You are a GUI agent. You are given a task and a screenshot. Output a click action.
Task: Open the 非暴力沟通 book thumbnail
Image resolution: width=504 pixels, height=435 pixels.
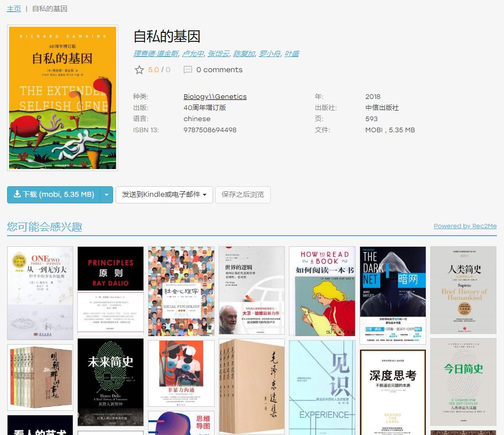[x=181, y=373]
